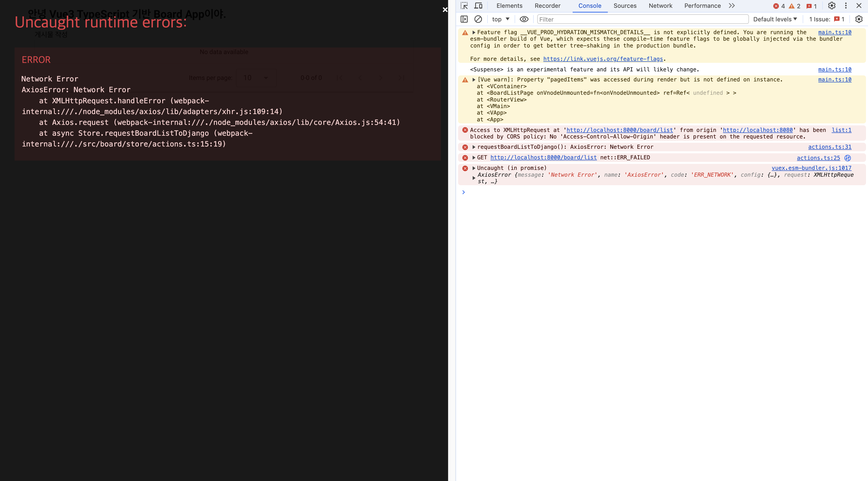Viewport: 868px width, 481px height.
Task: Dismiss the runtime errors overlay
Action: coord(445,10)
